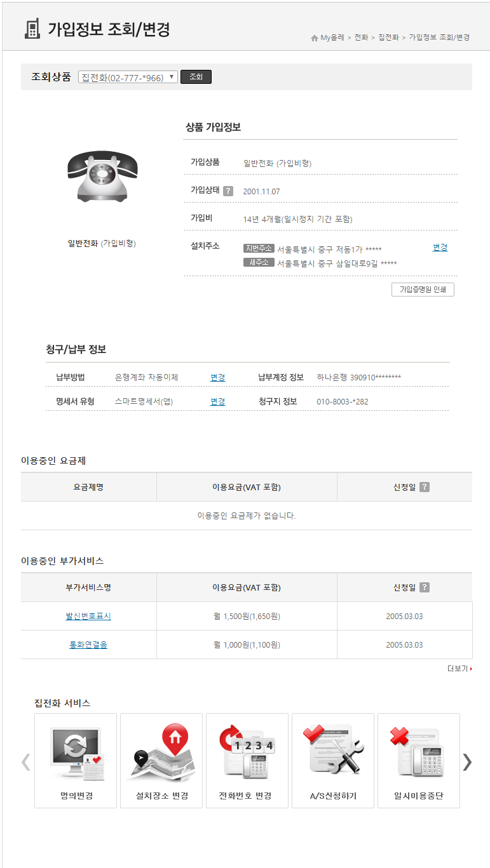The height and width of the screenshot is (868, 490).
Task: Open the 조회상품 phone number dropdown
Action: tap(128, 77)
